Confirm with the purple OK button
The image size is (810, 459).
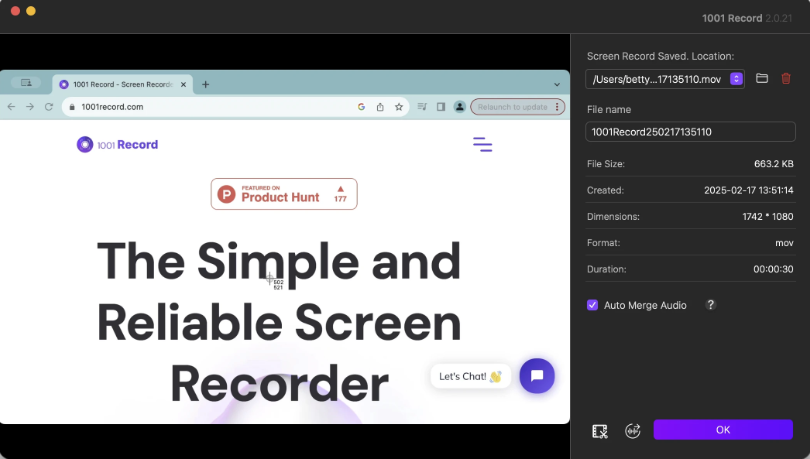[x=723, y=430]
